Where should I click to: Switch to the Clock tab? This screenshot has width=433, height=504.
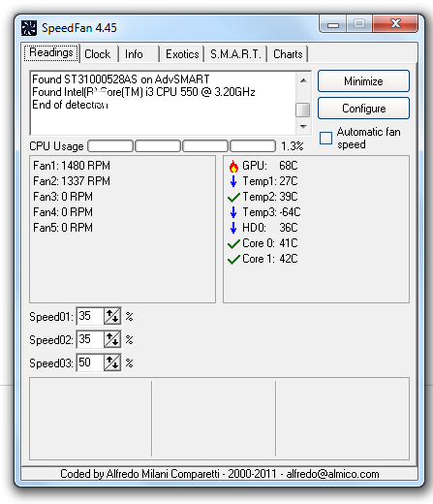click(98, 54)
